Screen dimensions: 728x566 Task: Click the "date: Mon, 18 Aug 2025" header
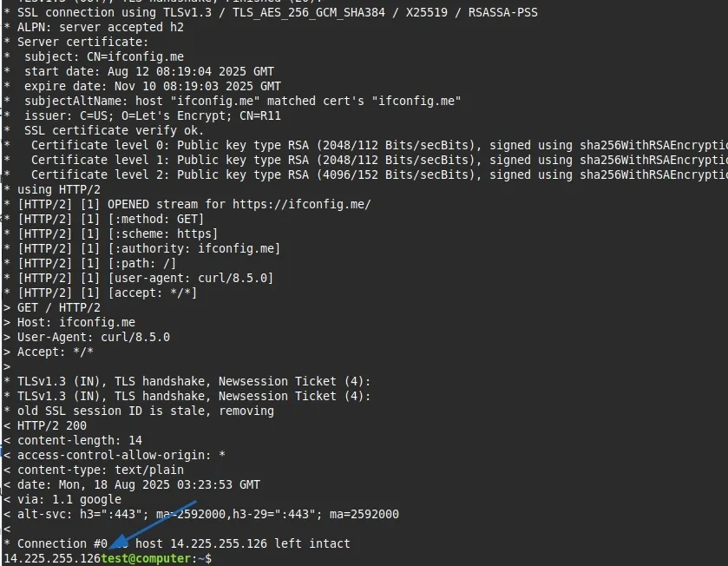tap(139, 484)
